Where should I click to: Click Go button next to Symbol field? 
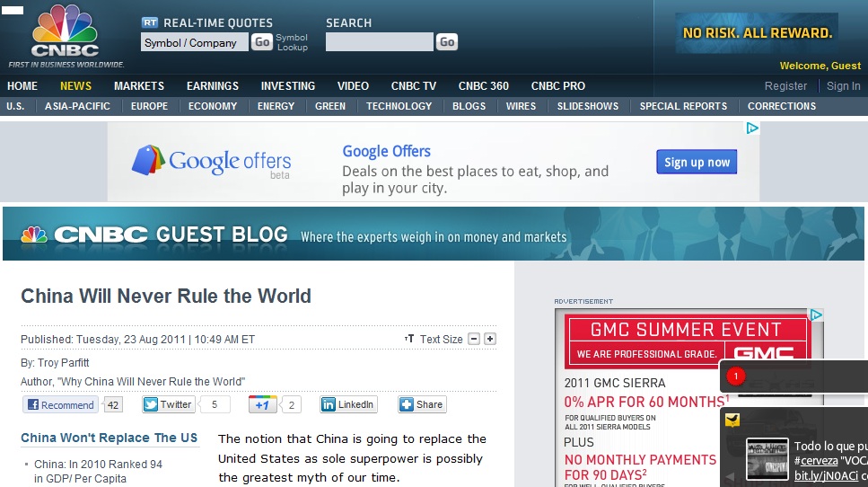click(x=262, y=42)
